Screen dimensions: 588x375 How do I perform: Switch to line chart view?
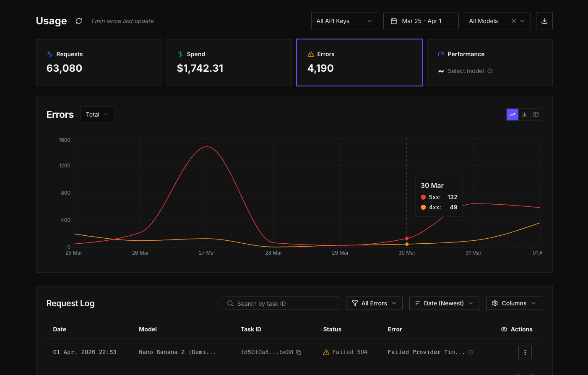[513, 115]
